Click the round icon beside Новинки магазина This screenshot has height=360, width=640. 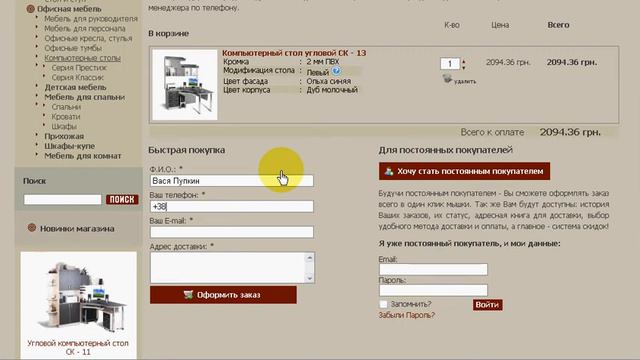pyautogui.click(x=32, y=228)
